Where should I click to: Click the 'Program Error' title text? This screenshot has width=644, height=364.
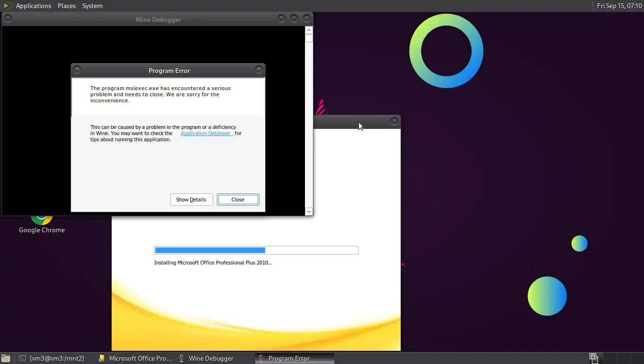pyautogui.click(x=169, y=71)
